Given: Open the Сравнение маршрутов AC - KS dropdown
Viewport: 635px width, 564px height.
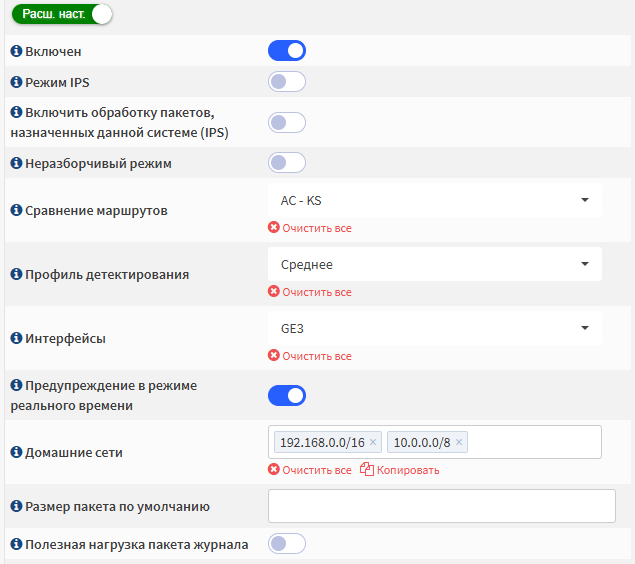Looking at the screenshot, I should [x=435, y=200].
